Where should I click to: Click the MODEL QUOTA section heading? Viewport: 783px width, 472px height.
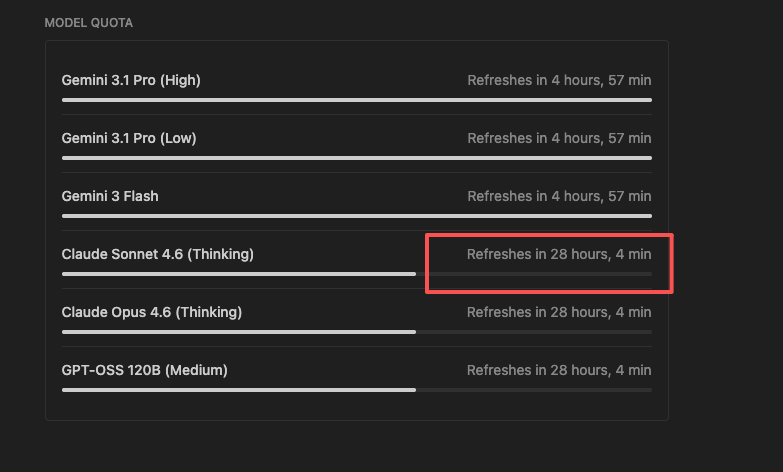[88, 23]
